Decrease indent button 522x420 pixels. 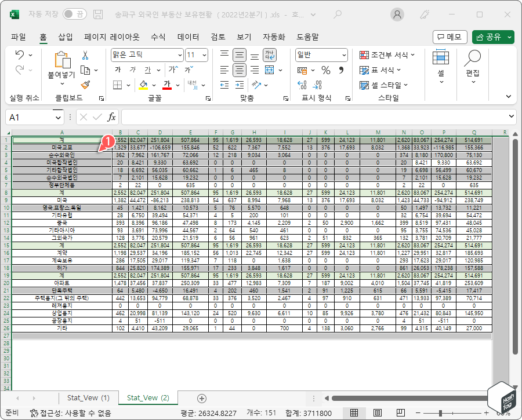(x=224, y=85)
